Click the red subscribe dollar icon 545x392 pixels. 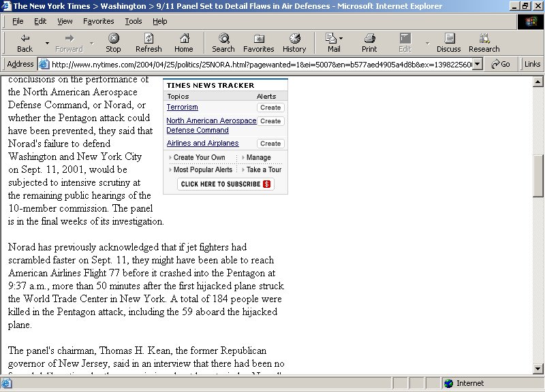(x=266, y=184)
